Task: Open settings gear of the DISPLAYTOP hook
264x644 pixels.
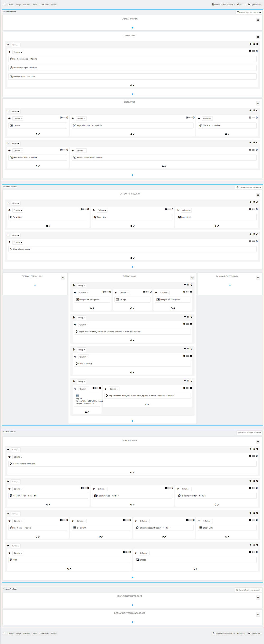Action: tap(258, 104)
